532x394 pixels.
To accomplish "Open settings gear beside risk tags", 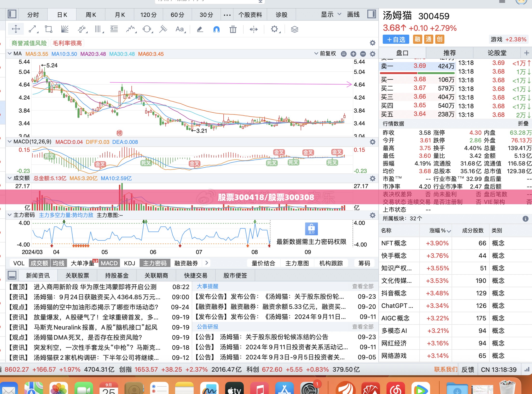I will (x=372, y=43).
